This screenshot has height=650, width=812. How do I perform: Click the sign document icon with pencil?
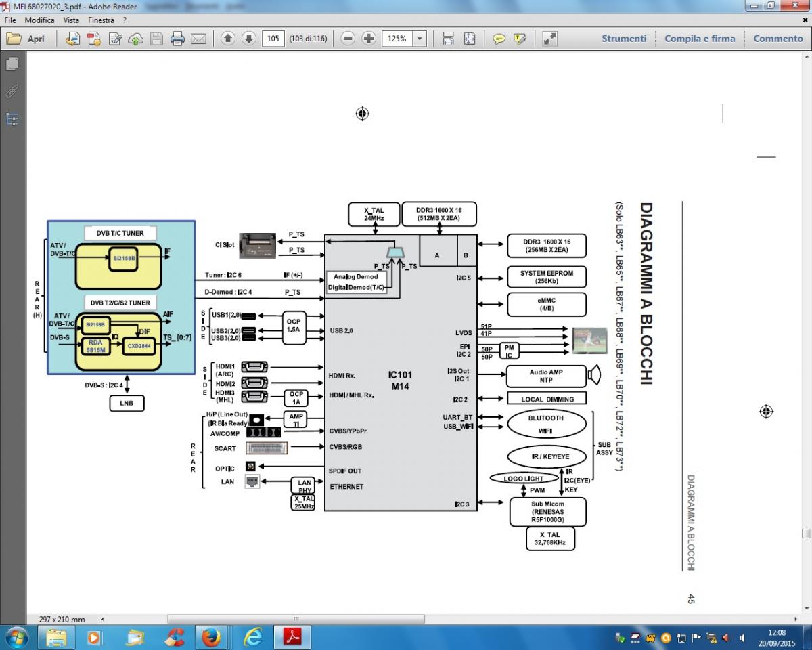(x=115, y=39)
